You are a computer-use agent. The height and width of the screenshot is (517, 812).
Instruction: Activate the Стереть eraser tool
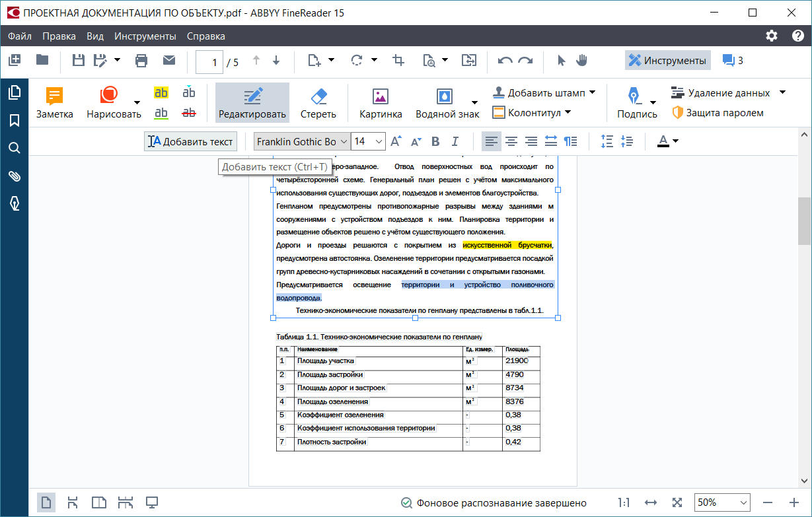pyautogui.click(x=318, y=102)
